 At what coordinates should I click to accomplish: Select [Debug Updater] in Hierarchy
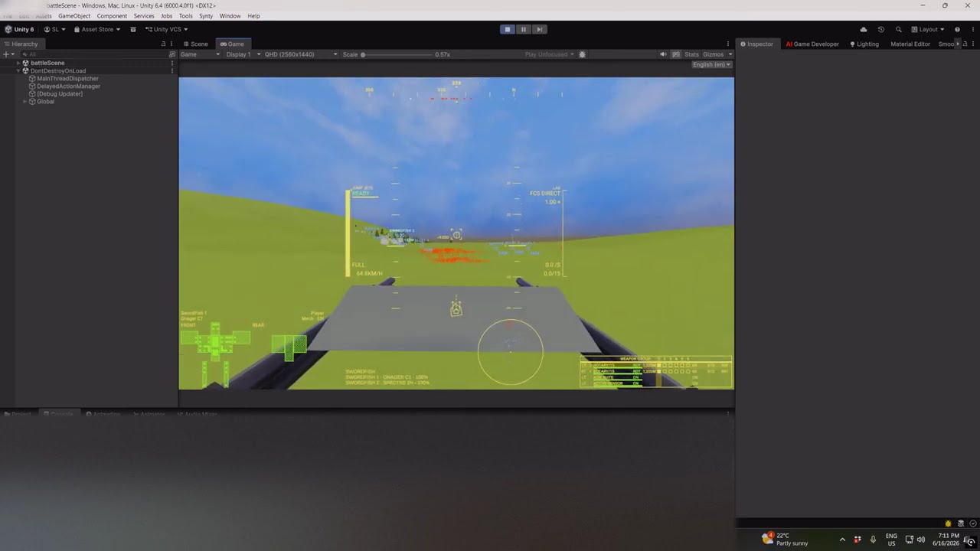55,93
